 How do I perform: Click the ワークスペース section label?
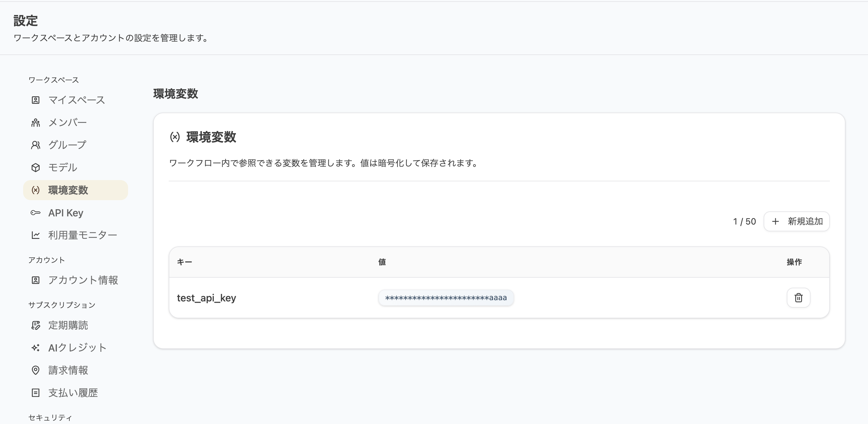53,80
